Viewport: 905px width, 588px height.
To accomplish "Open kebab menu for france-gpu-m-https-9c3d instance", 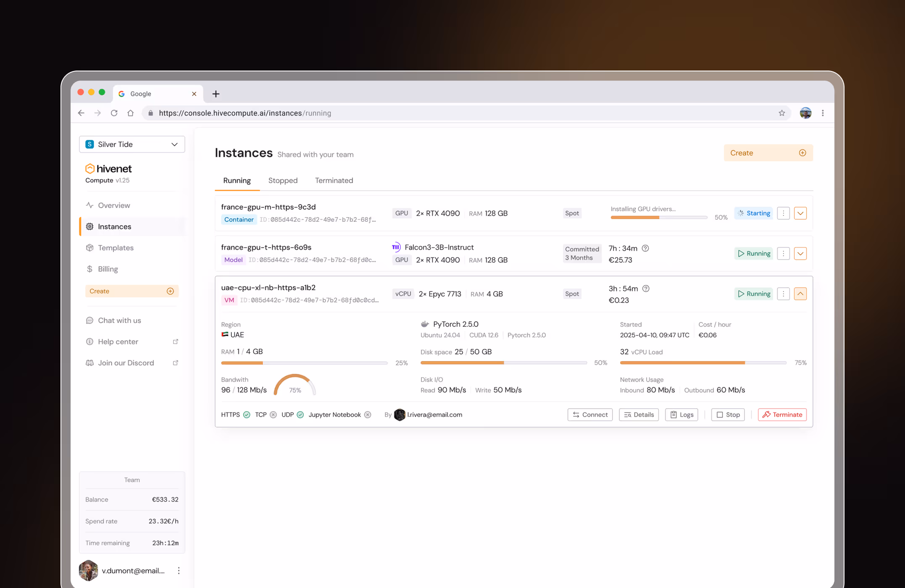I will pos(783,213).
